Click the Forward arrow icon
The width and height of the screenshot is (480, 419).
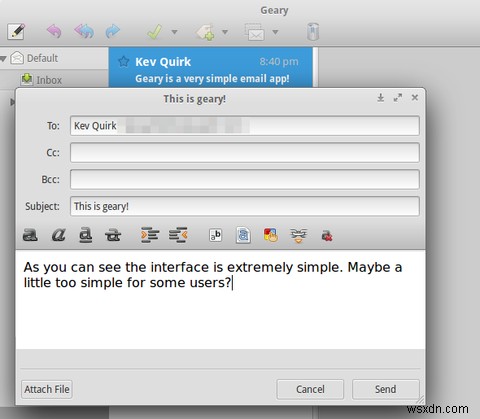[x=113, y=32]
